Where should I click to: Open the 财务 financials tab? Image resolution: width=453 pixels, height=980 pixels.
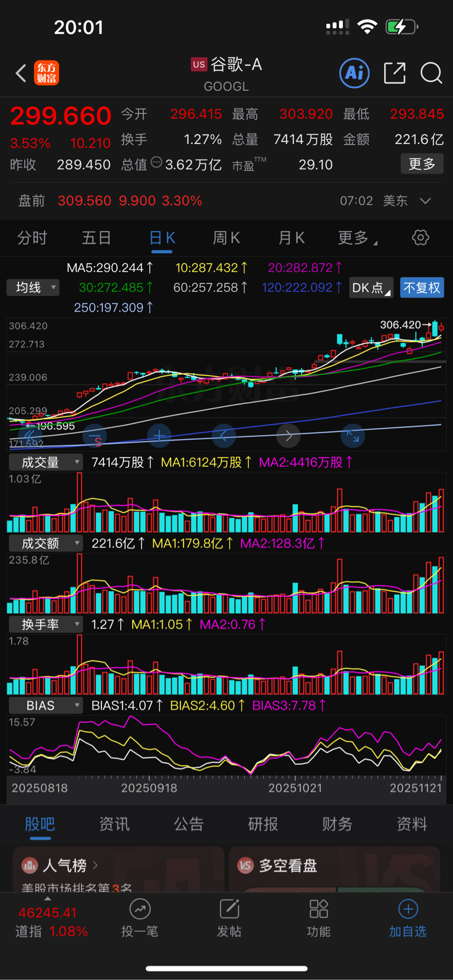point(337,824)
